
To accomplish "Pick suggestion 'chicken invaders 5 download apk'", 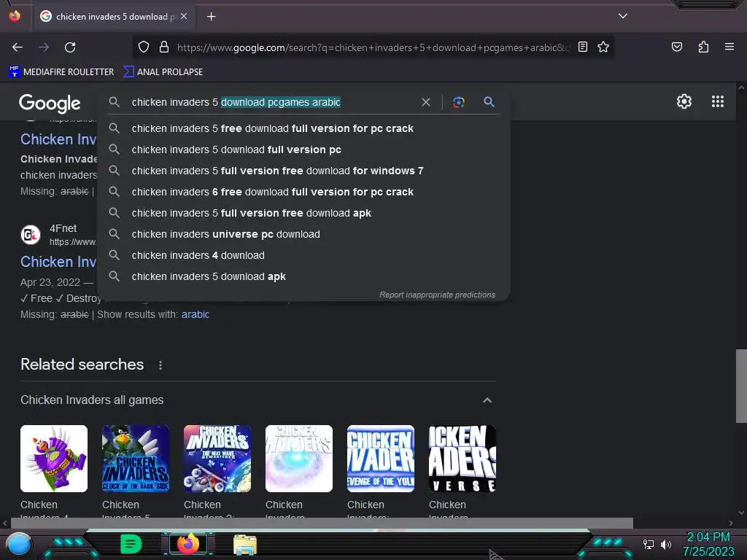I will [x=303, y=276].
